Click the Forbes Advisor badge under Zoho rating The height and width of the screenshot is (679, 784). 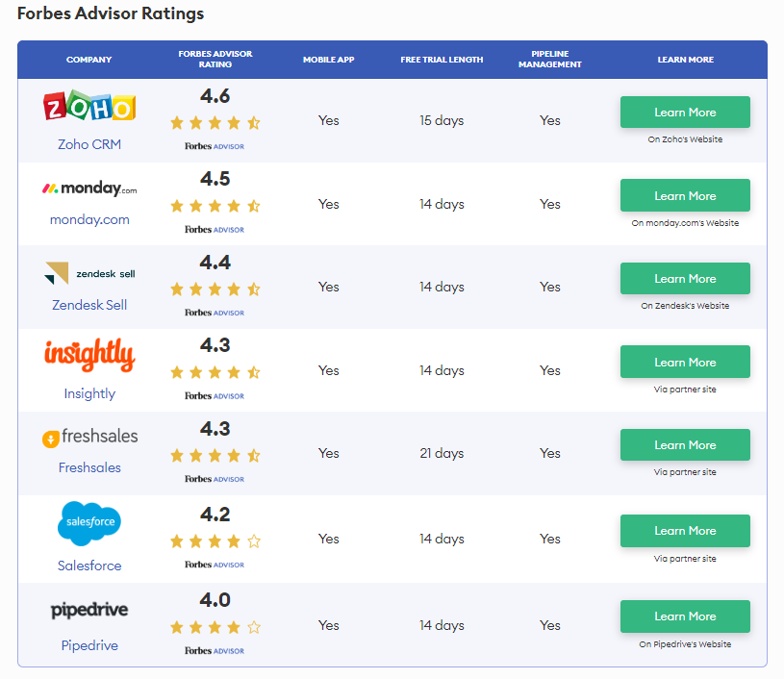215,146
